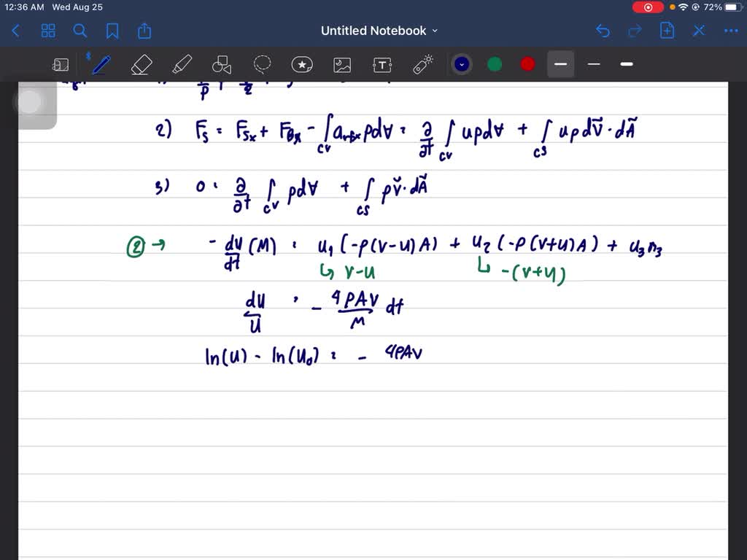Open the three-dot more options menu

coord(730,31)
